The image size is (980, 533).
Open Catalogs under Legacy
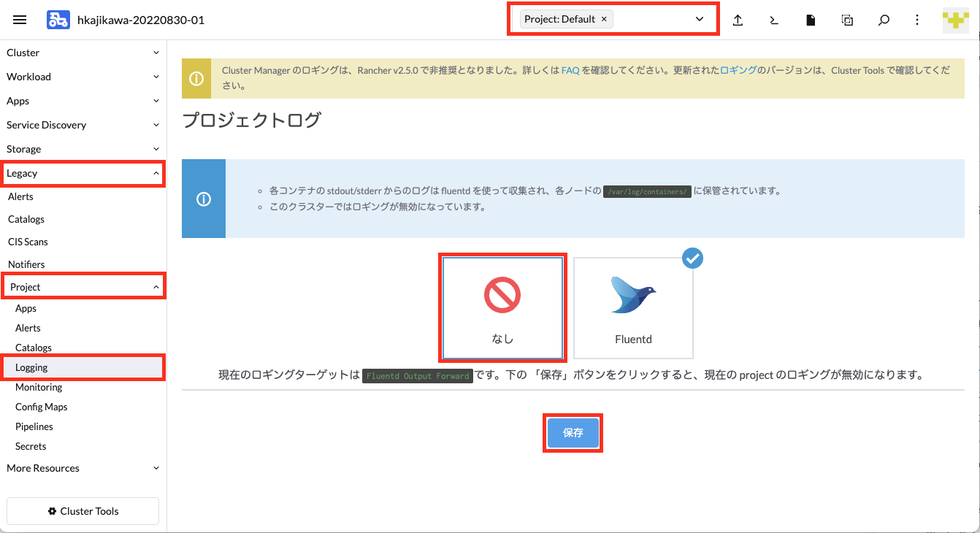(x=26, y=219)
